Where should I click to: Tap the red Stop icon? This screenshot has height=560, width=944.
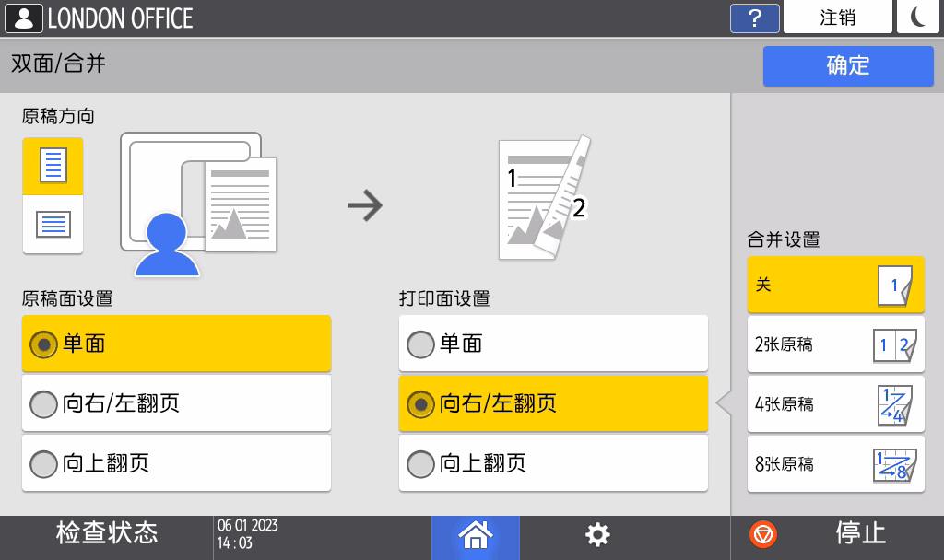tap(762, 534)
